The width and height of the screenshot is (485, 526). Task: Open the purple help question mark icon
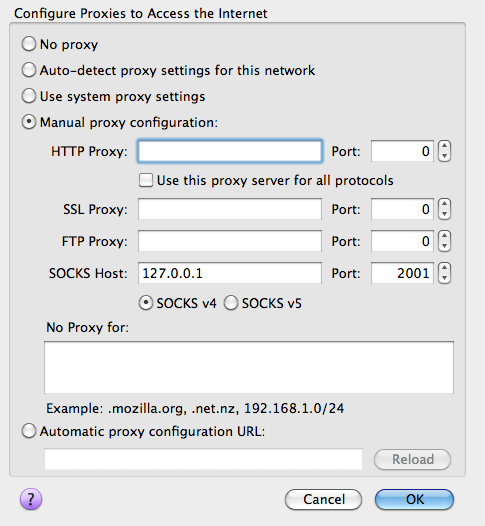pos(31,499)
